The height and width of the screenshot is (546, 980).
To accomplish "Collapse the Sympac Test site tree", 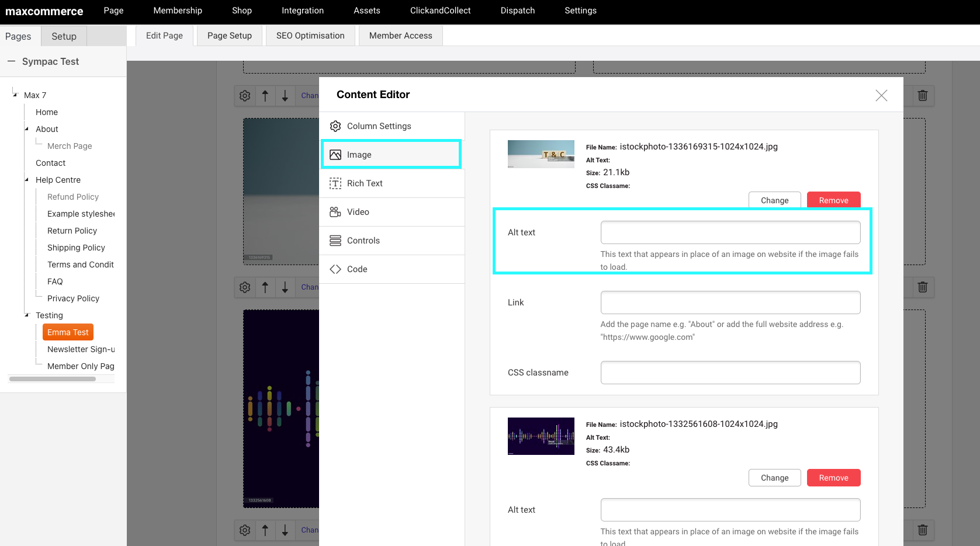I will coord(11,61).
